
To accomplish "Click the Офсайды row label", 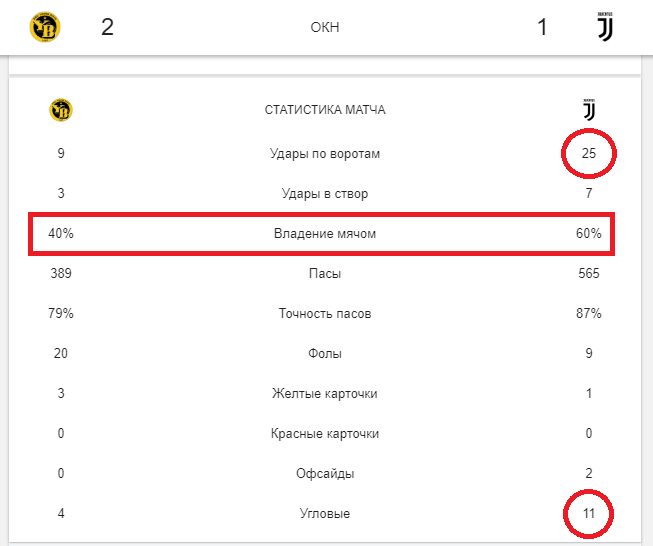I will (x=325, y=473).
